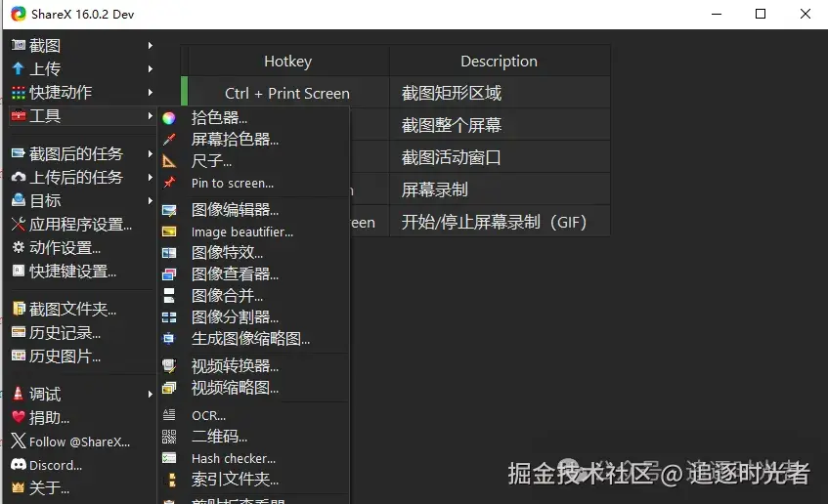
Task: Expand the 上传后的任务 submenu arrow
Action: click(151, 178)
